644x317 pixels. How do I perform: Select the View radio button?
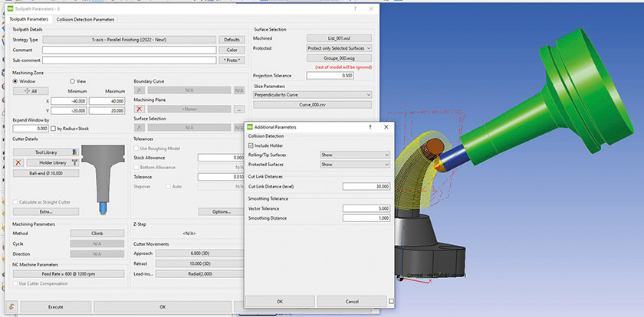point(73,80)
